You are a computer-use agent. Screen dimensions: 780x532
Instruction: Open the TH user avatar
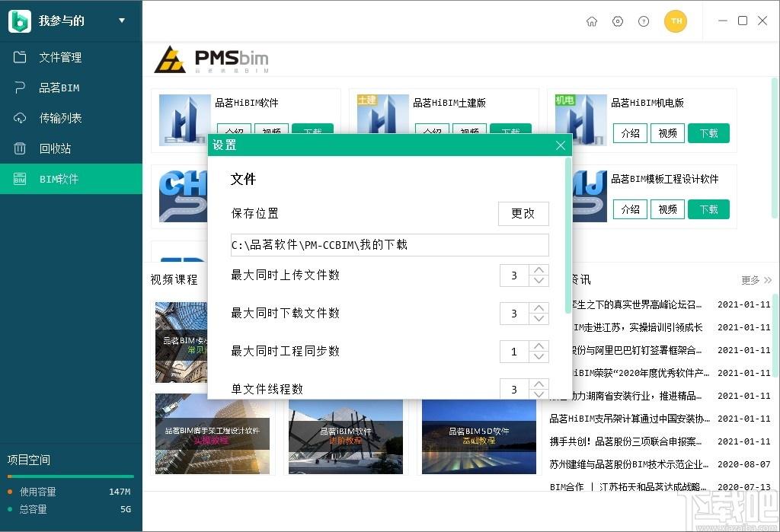coord(676,21)
